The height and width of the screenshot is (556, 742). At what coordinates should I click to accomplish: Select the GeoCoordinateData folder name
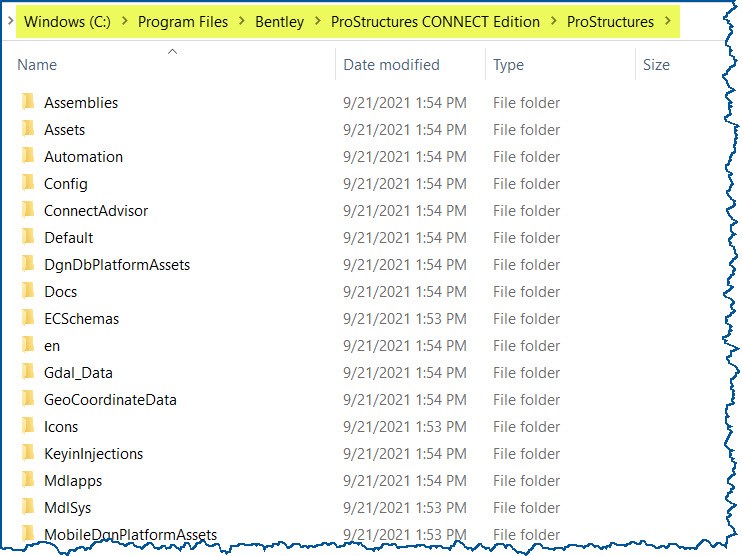[110, 399]
